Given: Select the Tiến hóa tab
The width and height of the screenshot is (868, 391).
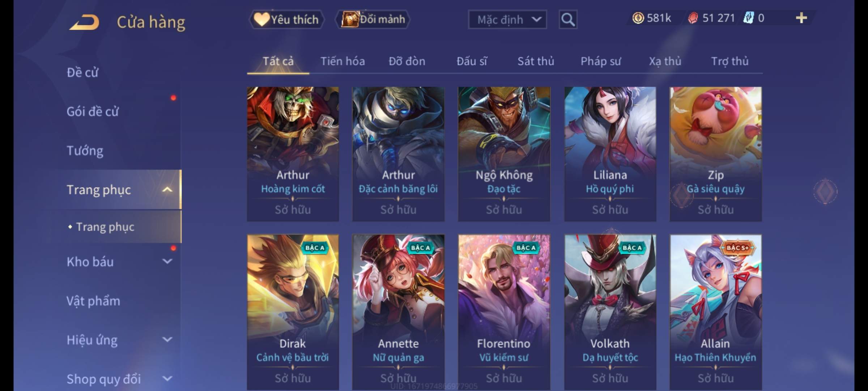Looking at the screenshot, I should tap(342, 61).
